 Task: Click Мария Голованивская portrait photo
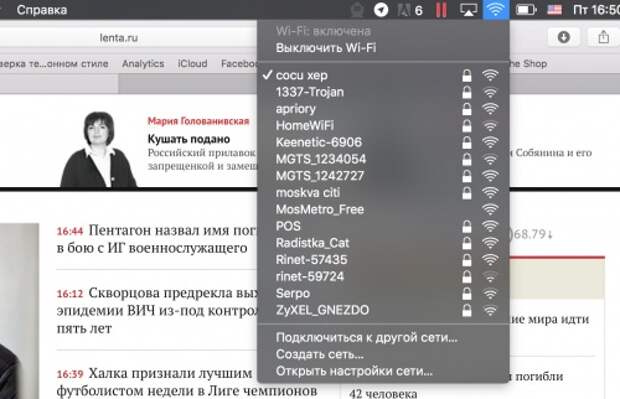click(98, 149)
